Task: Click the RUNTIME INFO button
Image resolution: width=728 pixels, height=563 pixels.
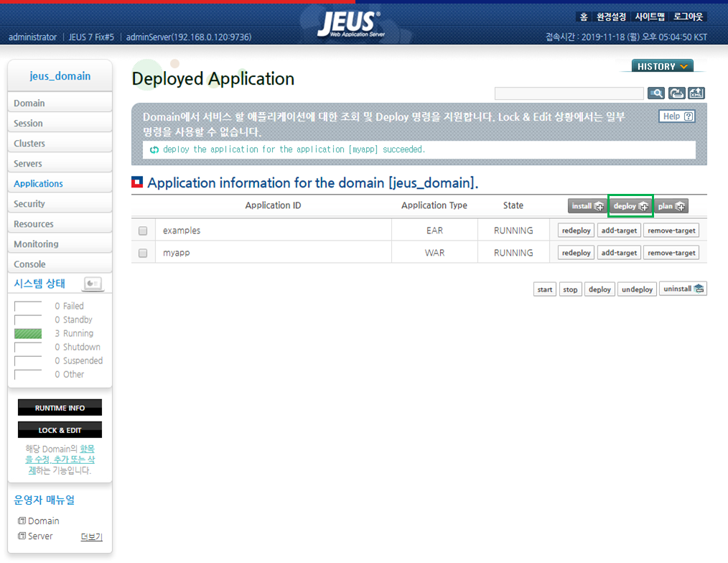Action: pyautogui.click(x=60, y=407)
